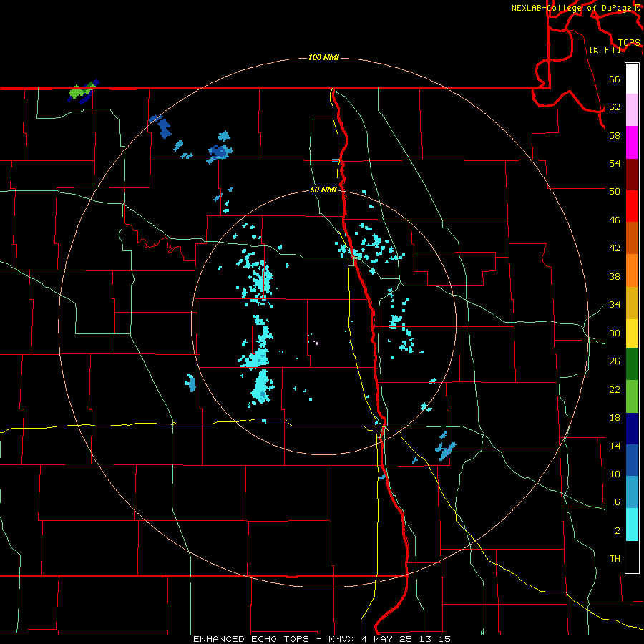Screen dimensions: 644x644
Task: Click the 100 NMI range ring label
Action: click(323, 57)
